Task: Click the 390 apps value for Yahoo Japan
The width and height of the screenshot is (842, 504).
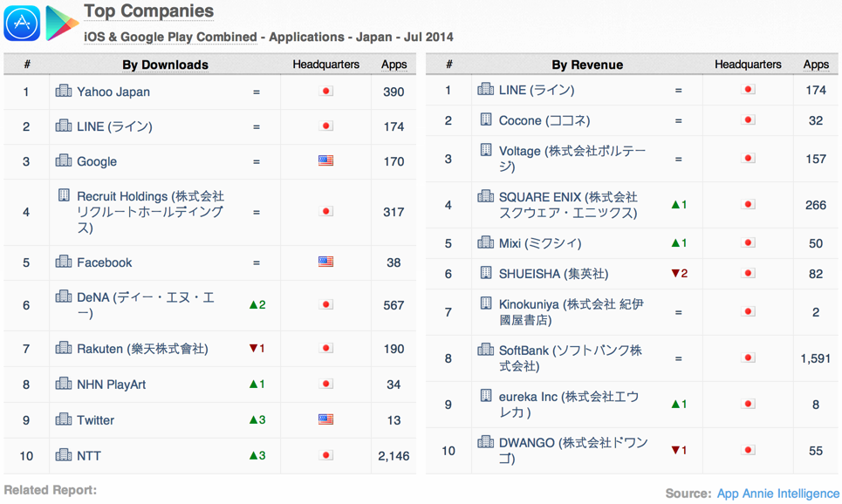Action: pos(394,92)
